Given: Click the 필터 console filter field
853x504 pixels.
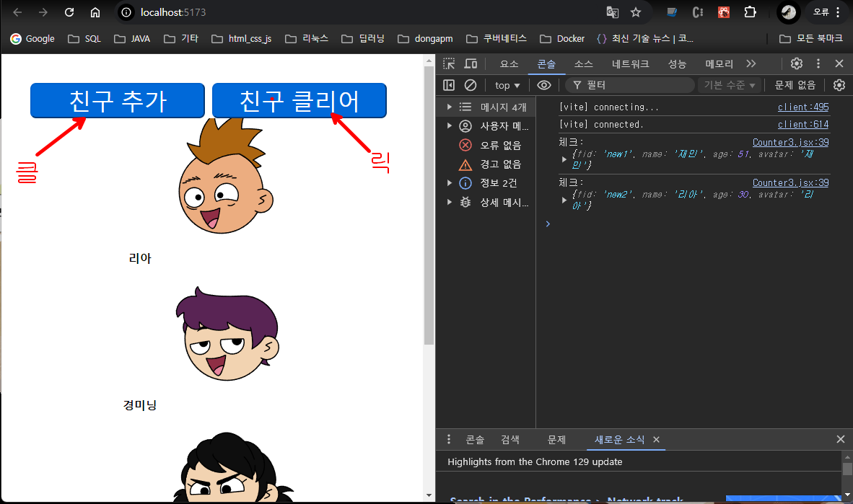Looking at the screenshot, I should pyautogui.click(x=631, y=85).
